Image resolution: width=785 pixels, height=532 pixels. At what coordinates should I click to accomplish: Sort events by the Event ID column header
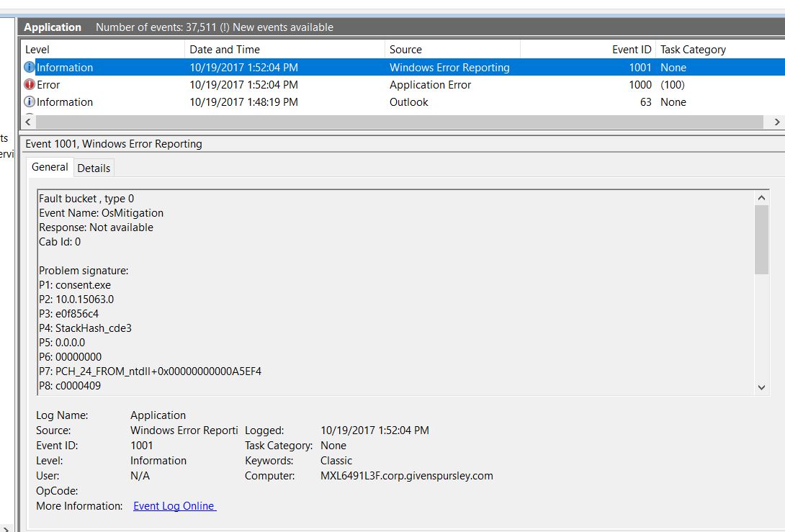point(588,50)
